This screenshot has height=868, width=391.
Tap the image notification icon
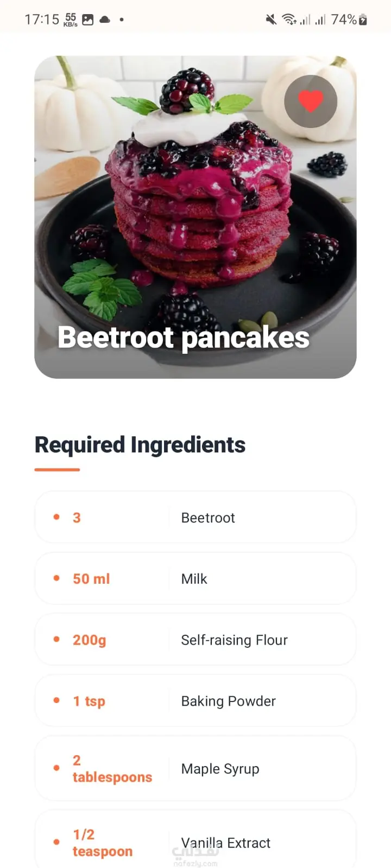coord(87,20)
